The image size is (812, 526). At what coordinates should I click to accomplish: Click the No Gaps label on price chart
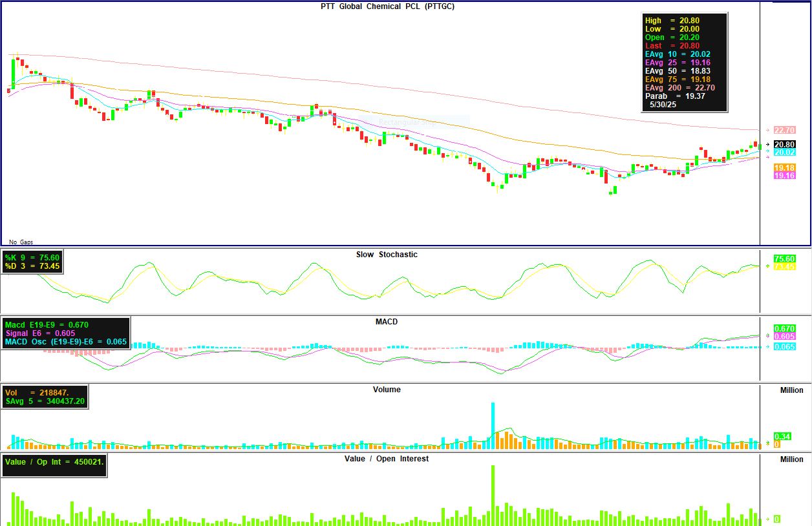click(21, 242)
